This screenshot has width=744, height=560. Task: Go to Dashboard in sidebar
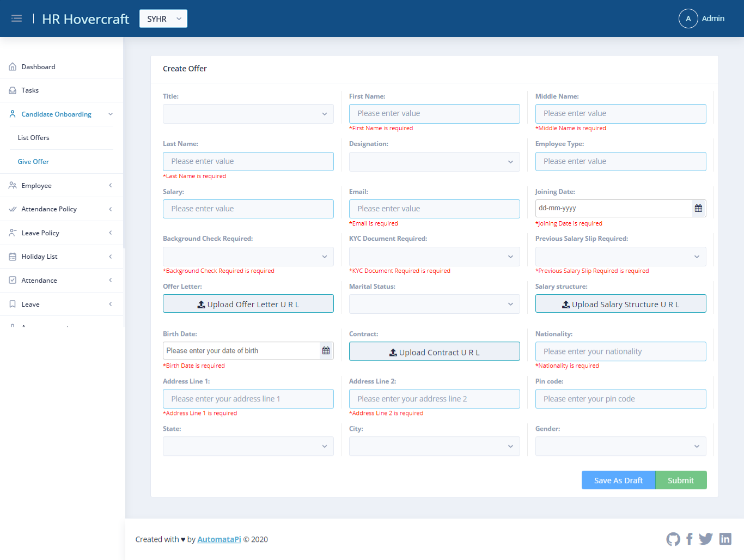click(x=62, y=67)
